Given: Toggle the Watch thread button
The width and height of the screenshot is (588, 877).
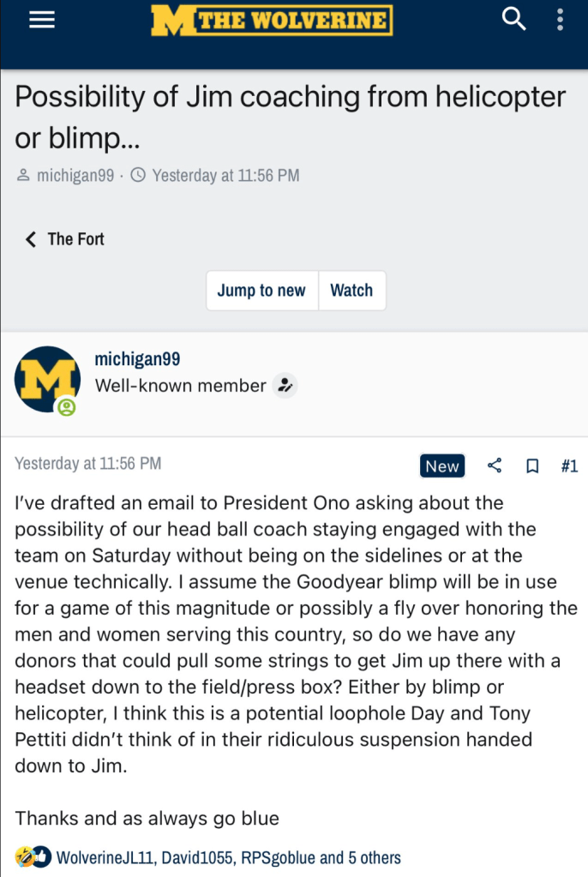Looking at the screenshot, I should [x=351, y=290].
